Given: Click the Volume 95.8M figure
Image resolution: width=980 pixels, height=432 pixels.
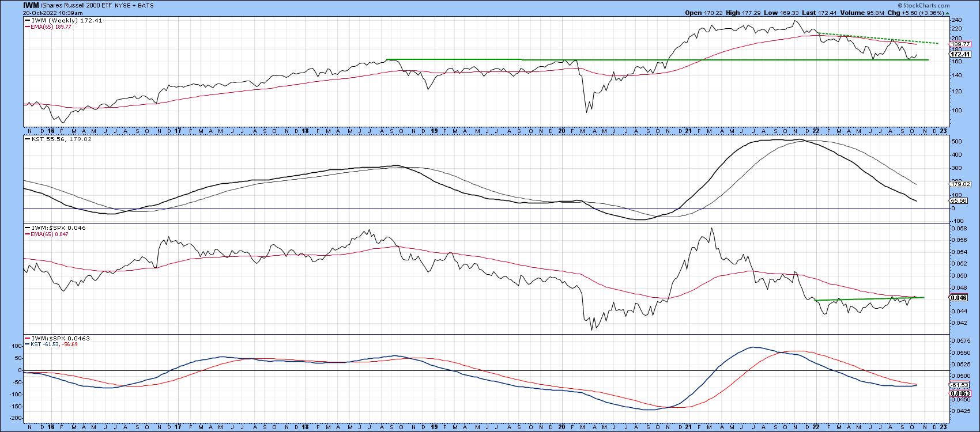Looking at the screenshot, I should coord(864,12).
